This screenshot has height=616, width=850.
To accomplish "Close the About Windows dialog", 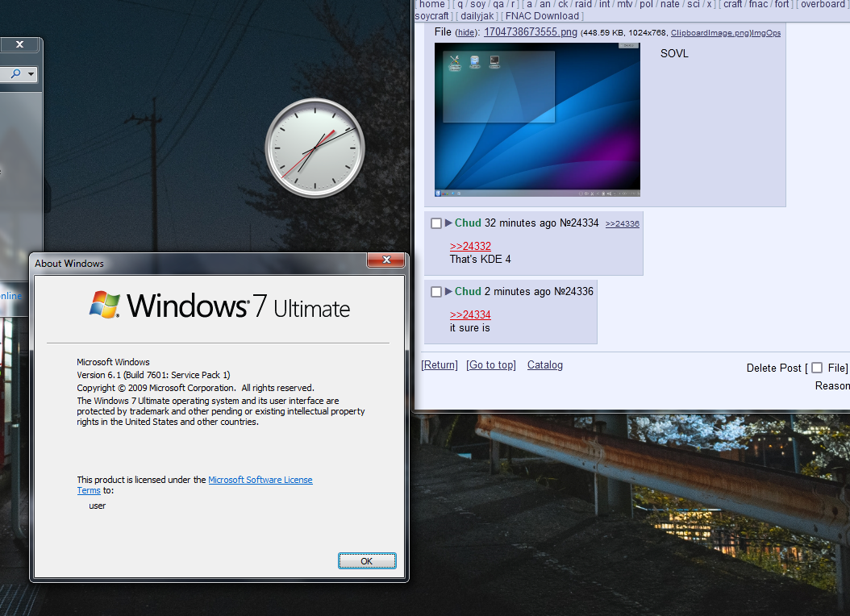I will [x=385, y=260].
